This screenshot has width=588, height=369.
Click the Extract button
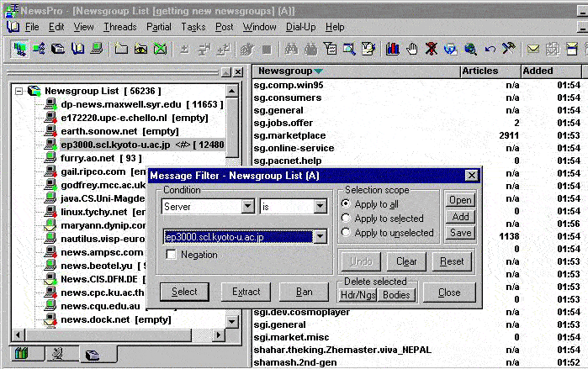pos(246,292)
